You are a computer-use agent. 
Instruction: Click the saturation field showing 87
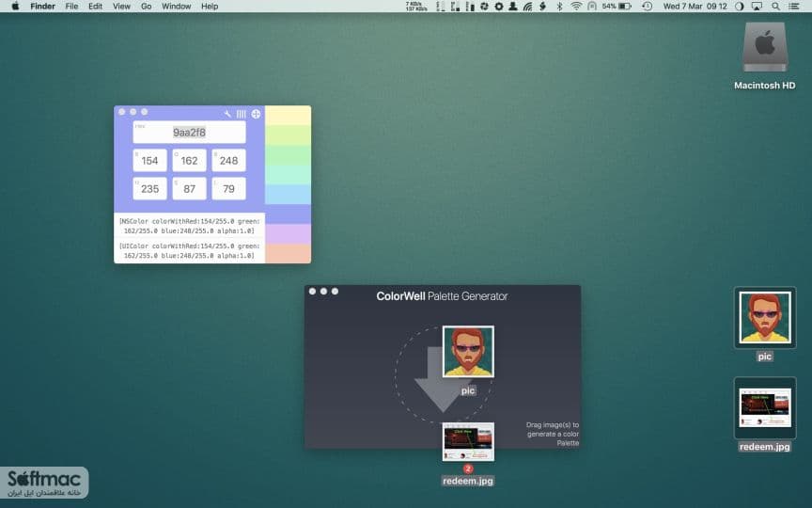pos(189,189)
